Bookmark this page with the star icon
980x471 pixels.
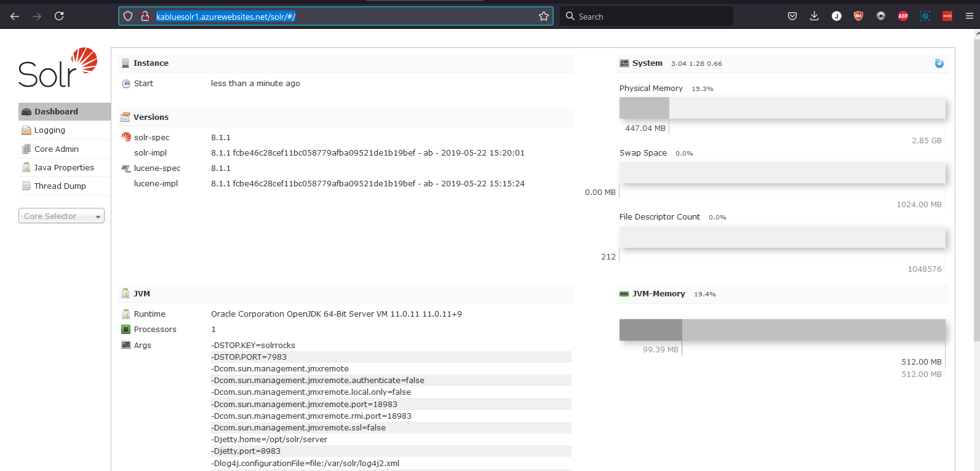543,17
